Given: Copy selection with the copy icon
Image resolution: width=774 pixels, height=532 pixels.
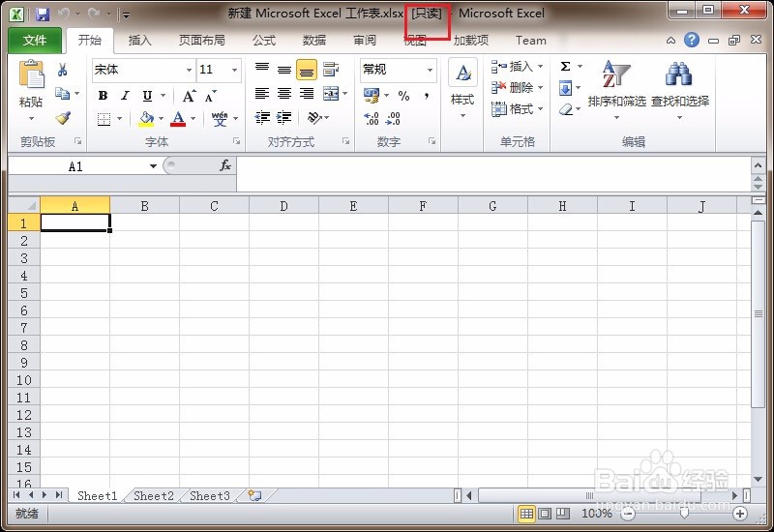Looking at the screenshot, I should point(62,93).
